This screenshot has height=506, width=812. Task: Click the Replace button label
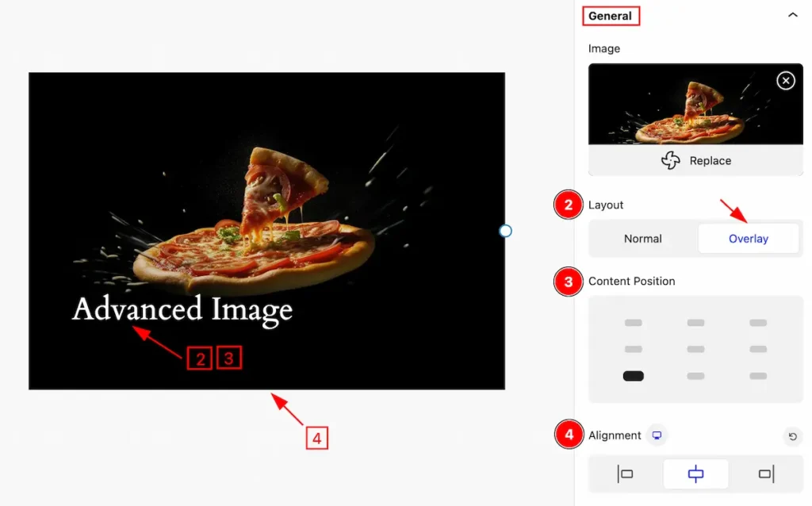point(710,161)
